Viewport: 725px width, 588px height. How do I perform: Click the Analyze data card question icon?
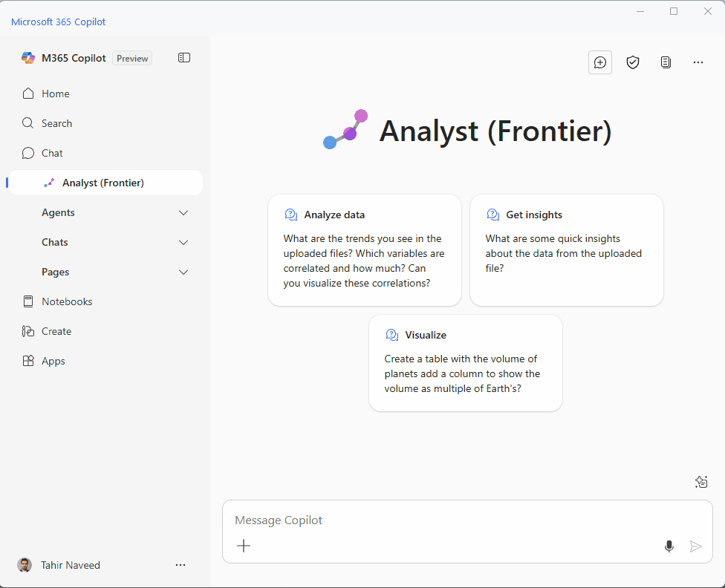[x=291, y=215]
